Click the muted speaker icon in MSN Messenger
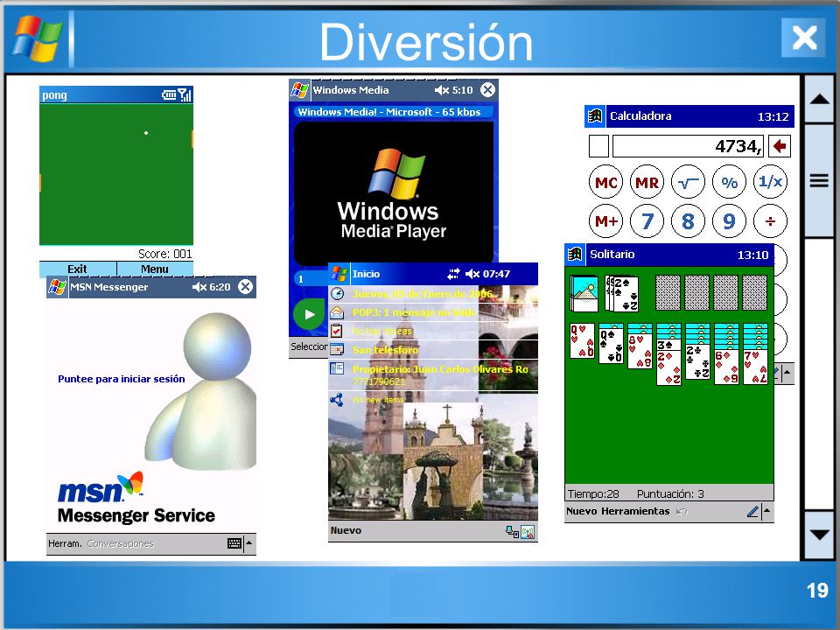840x630 pixels. tap(199, 287)
